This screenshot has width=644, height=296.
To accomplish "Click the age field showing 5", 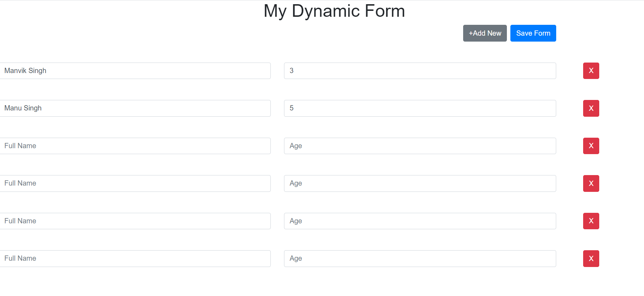I will coord(419,108).
